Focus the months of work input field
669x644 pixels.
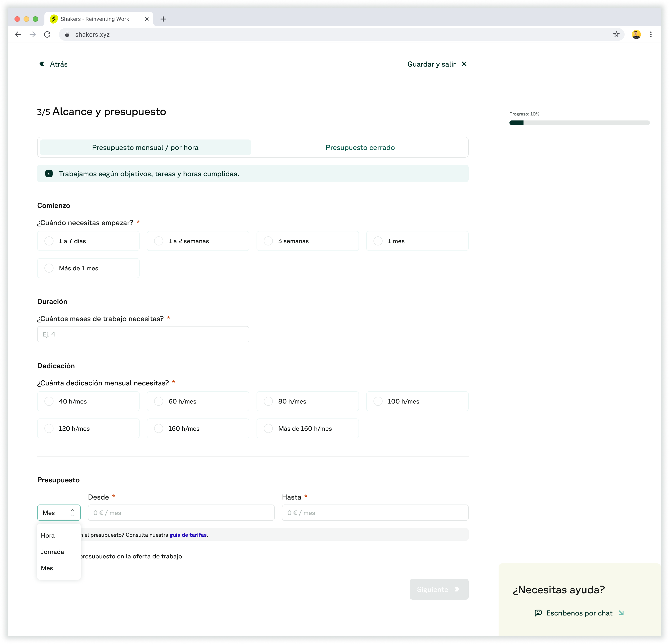coord(143,334)
